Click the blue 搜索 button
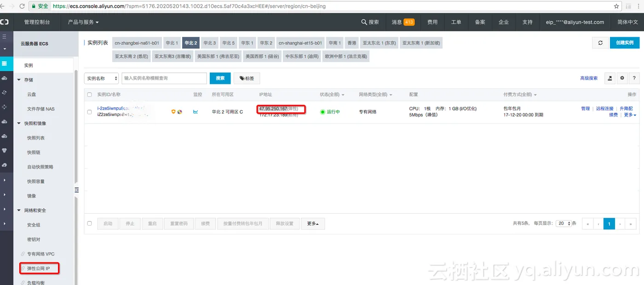Image resolution: width=644 pixels, height=285 pixels. click(x=220, y=78)
